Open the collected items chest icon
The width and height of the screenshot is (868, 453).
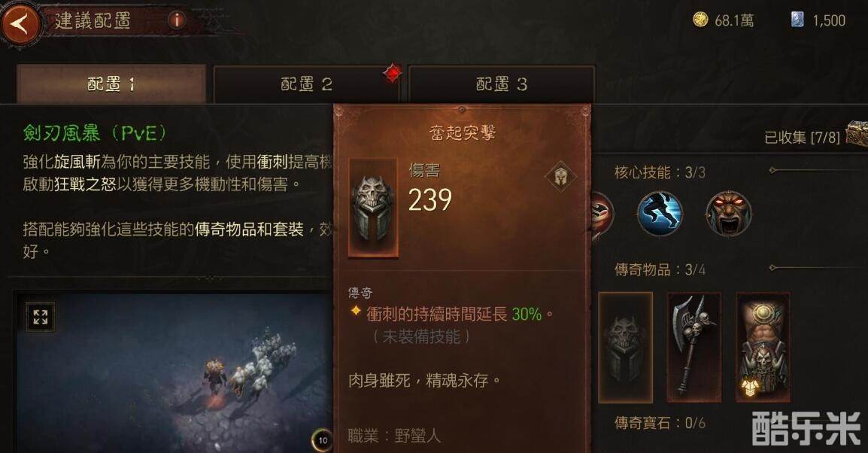tap(857, 133)
